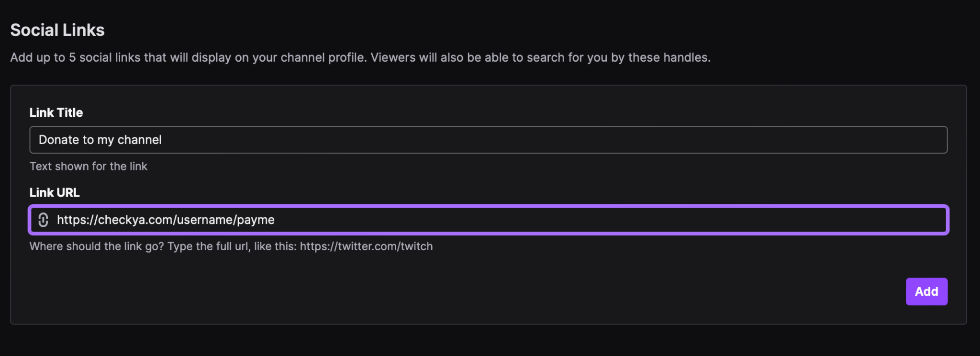Click the link chain icon in the URL field
980x356 pixels.
44,220
